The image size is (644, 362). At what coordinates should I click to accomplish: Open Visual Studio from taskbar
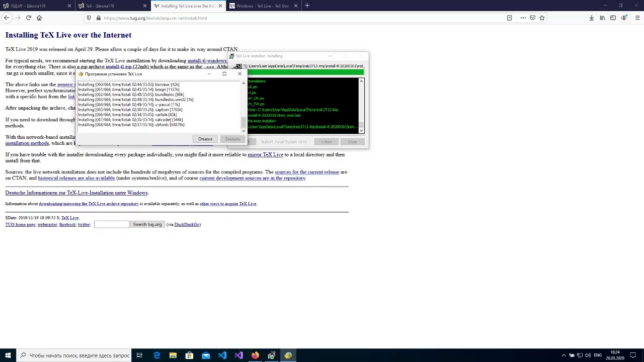238,355
